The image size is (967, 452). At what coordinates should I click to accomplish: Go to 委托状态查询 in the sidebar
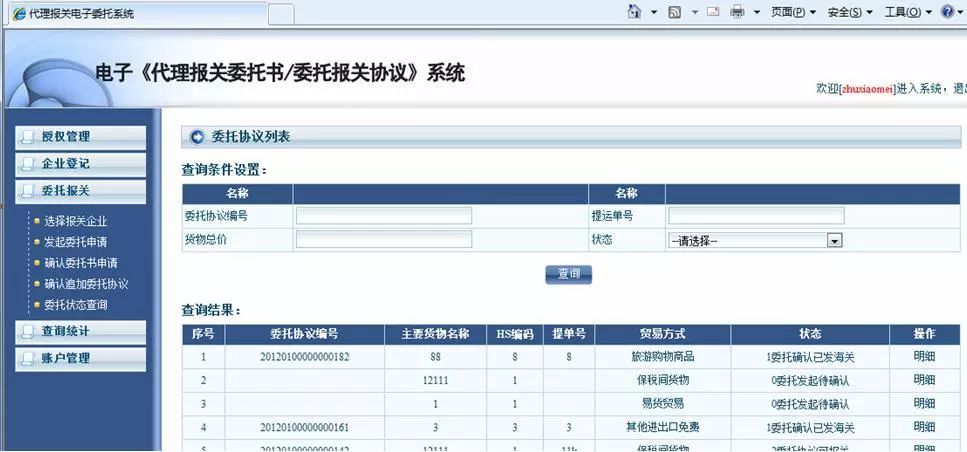click(76, 305)
